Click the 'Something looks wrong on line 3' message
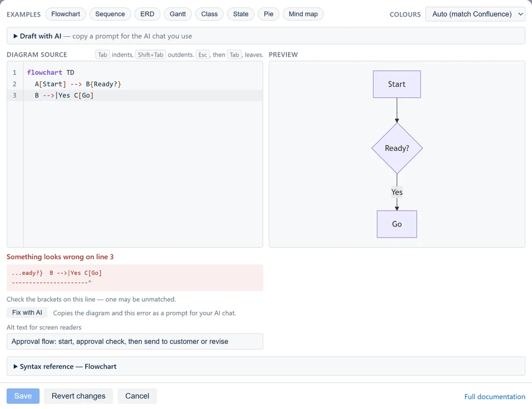Screen dimensions: 532x409 tap(60, 257)
